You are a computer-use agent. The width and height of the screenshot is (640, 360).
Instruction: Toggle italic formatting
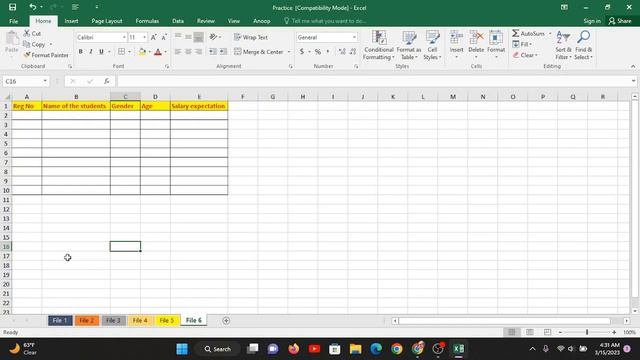[x=91, y=52]
